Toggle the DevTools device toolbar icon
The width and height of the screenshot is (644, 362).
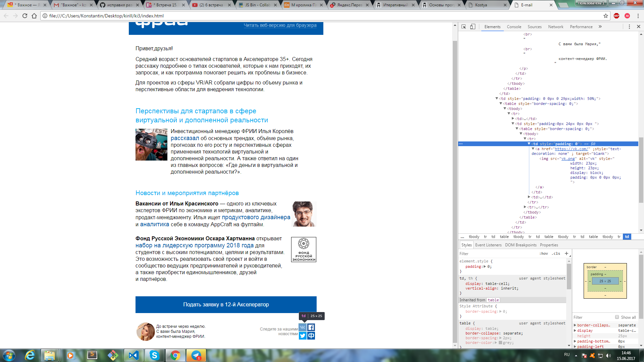(473, 27)
